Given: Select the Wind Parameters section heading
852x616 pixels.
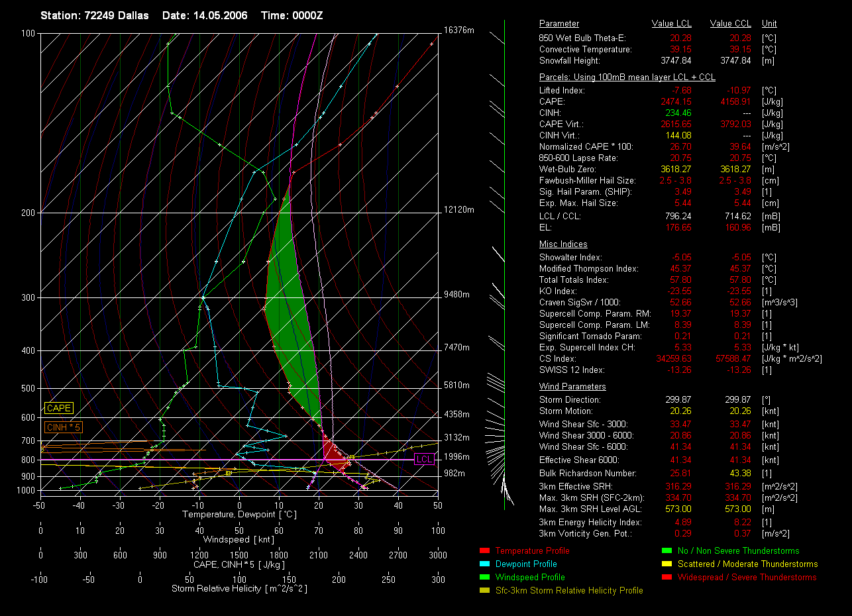Looking at the screenshot, I should click(x=572, y=387).
